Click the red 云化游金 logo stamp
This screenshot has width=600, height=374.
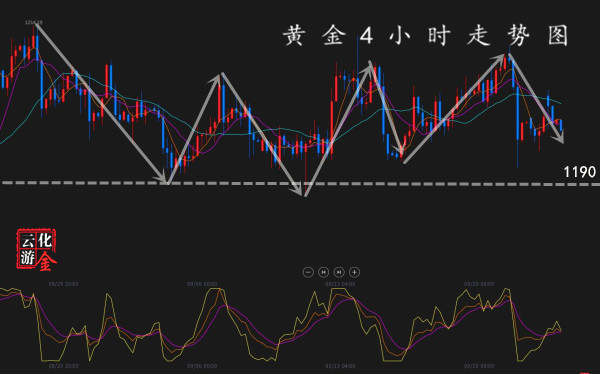coord(37,250)
